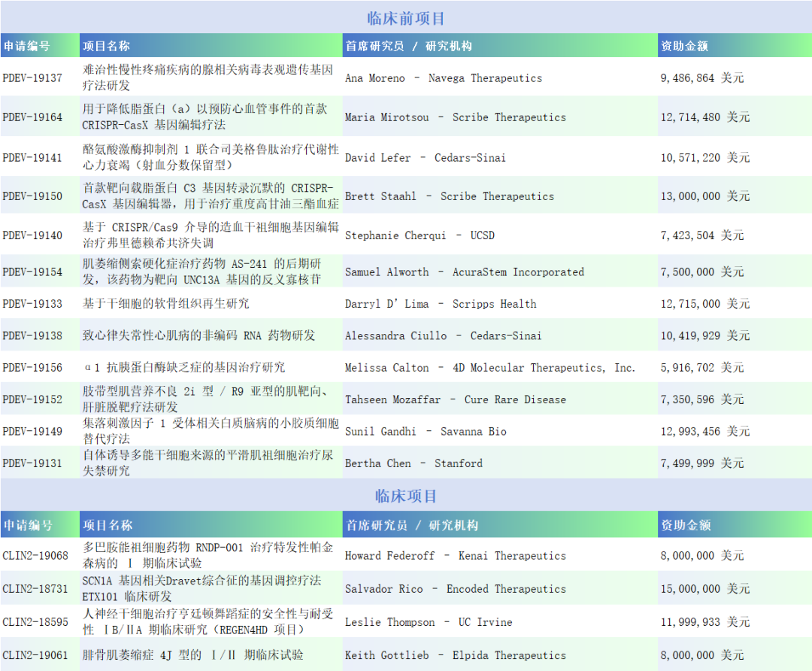The width and height of the screenshot is (812, 671).
Task: Select the 申请编号 header in the 临床项目 table
Action: [28, 525]
